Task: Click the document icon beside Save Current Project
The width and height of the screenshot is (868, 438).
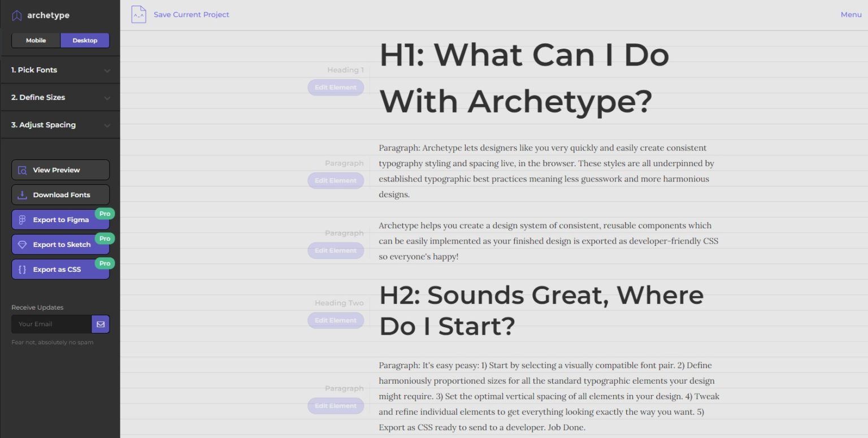Action: [137, 14]
